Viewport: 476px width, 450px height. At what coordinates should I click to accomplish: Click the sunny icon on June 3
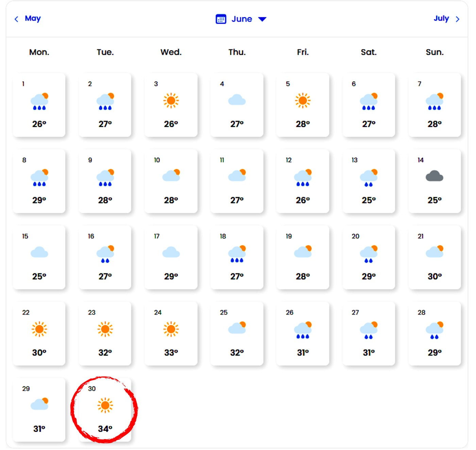(171, 101)
